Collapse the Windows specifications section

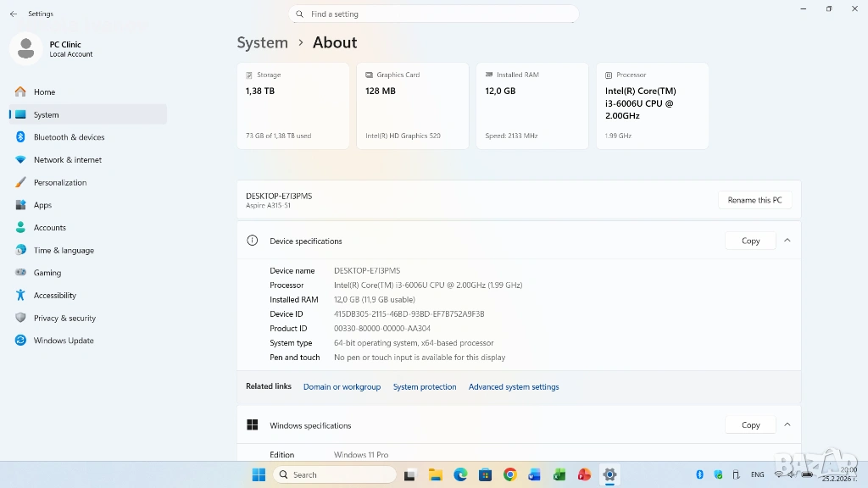click(x=787, y=424)
